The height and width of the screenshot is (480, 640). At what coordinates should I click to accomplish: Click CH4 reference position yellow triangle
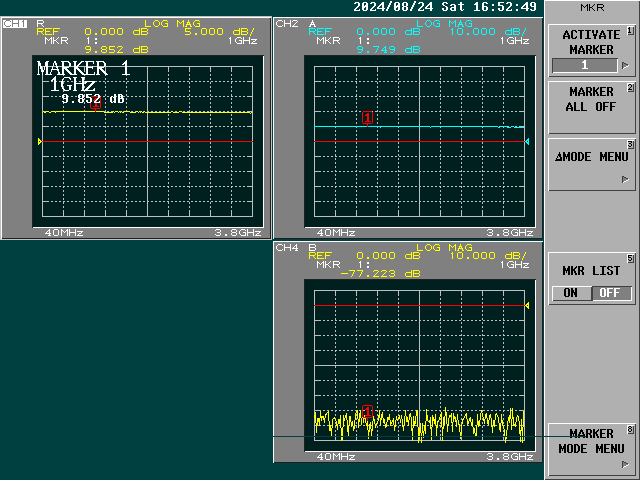527,305
